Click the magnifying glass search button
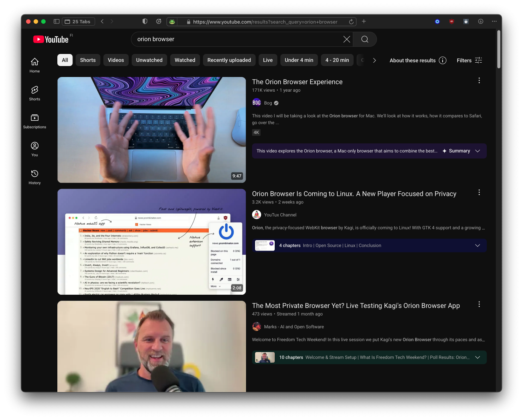 coord(365,39)
